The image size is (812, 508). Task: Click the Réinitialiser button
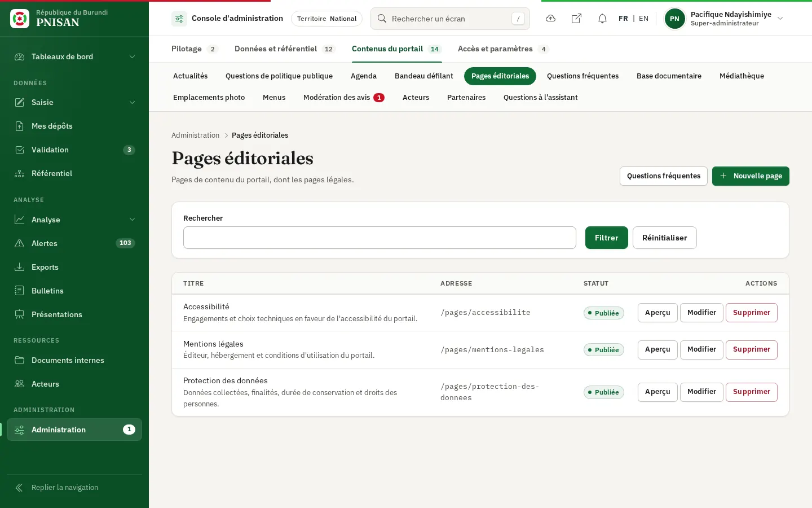point(664,238)
